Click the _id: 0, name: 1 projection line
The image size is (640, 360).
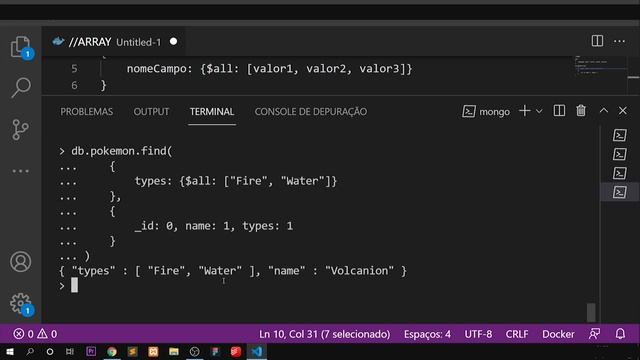pos(213,226)
